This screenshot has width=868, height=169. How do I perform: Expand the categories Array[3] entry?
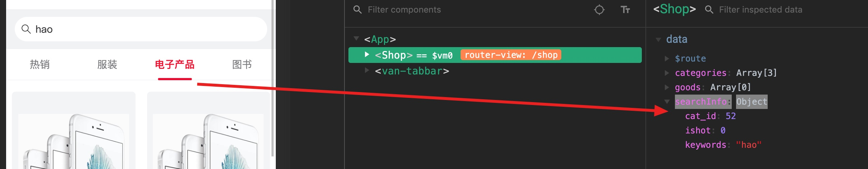point(667,73)
